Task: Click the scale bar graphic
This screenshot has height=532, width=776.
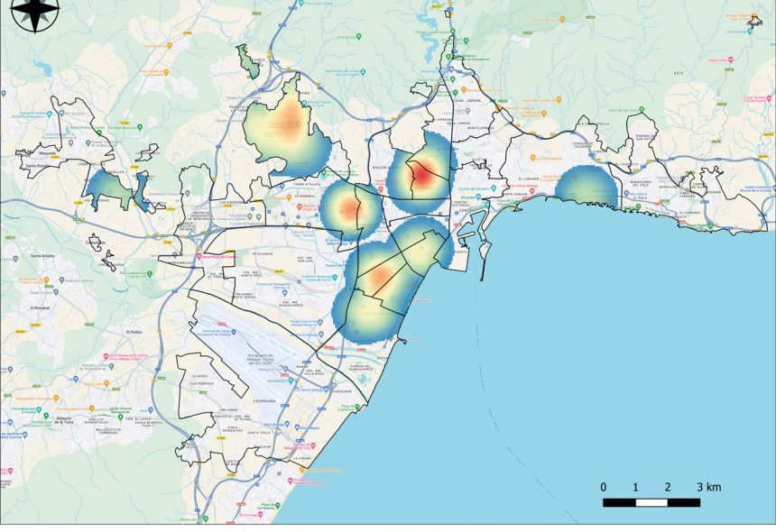Action: tap(651, 501)
